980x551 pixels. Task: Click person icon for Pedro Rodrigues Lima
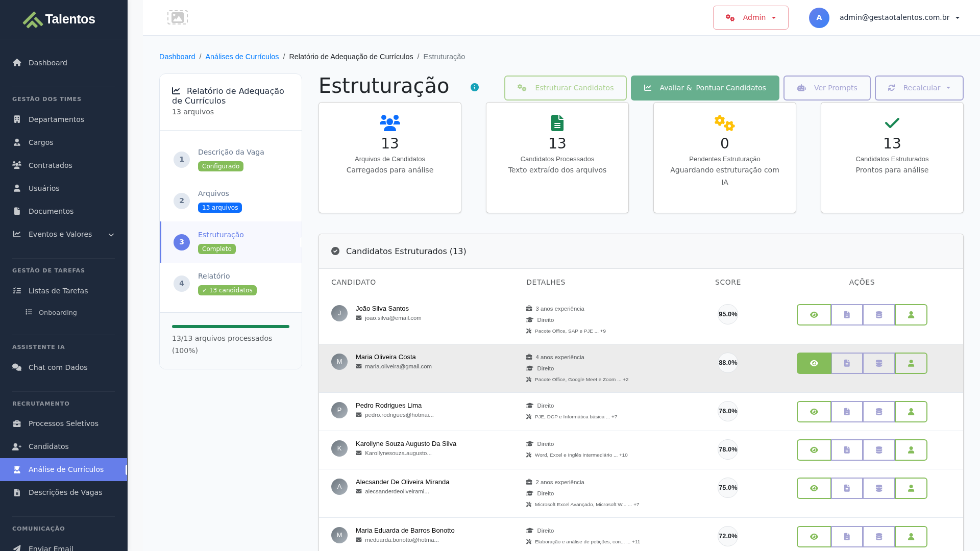(911, 412)
